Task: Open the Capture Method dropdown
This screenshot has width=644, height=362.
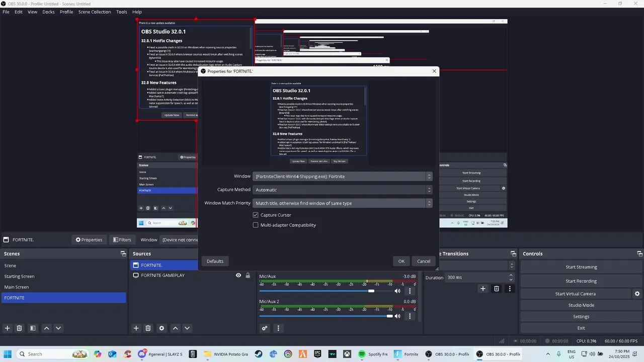Action: coord(342,190)
